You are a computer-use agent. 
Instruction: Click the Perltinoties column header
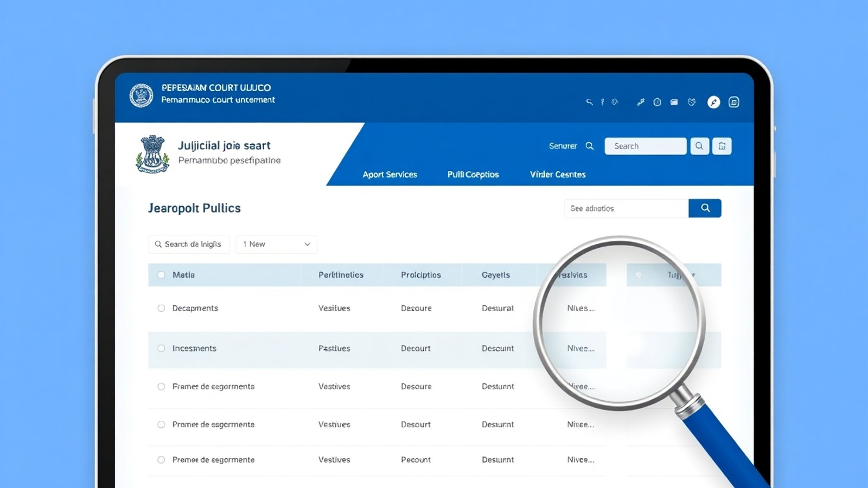[x=341, y=275]
